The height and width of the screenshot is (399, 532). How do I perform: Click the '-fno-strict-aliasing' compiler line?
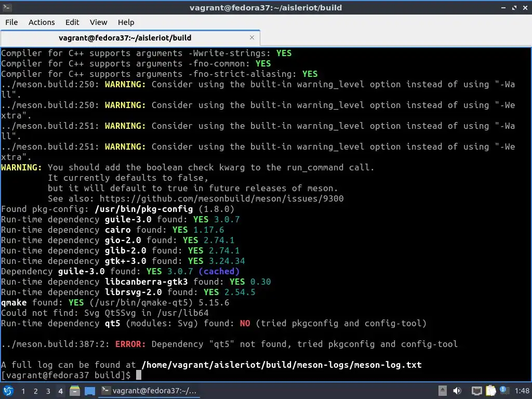click(159, 74)
